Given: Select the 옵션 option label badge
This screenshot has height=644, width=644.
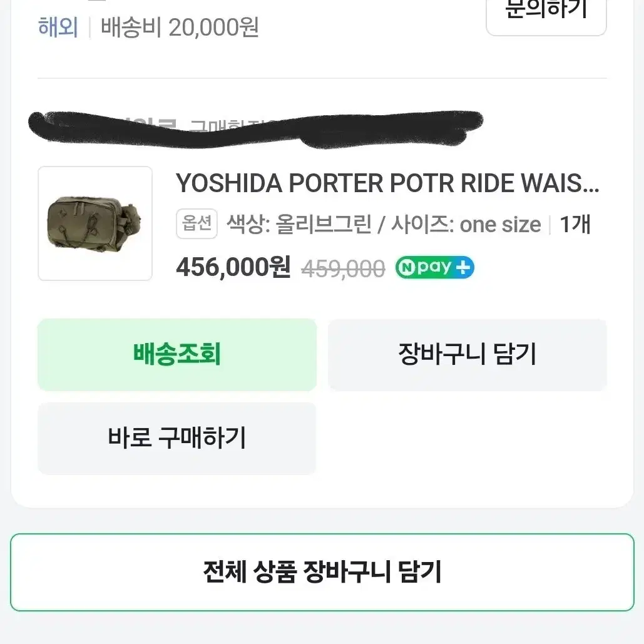Looking at the screenshot, I should pyautogui.click(x=196, y=224).
